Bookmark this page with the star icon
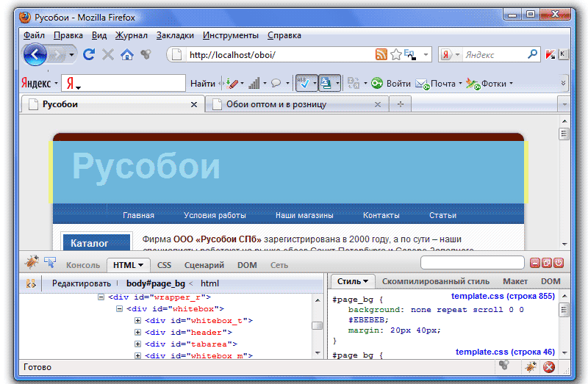The image size is (588, 384). [395, 54]
